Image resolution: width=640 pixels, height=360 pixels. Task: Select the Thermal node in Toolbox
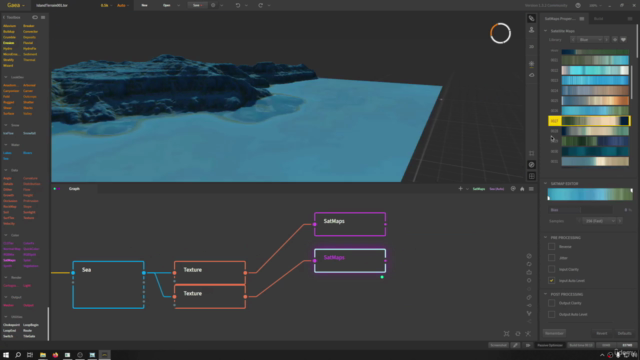[29, 60]
